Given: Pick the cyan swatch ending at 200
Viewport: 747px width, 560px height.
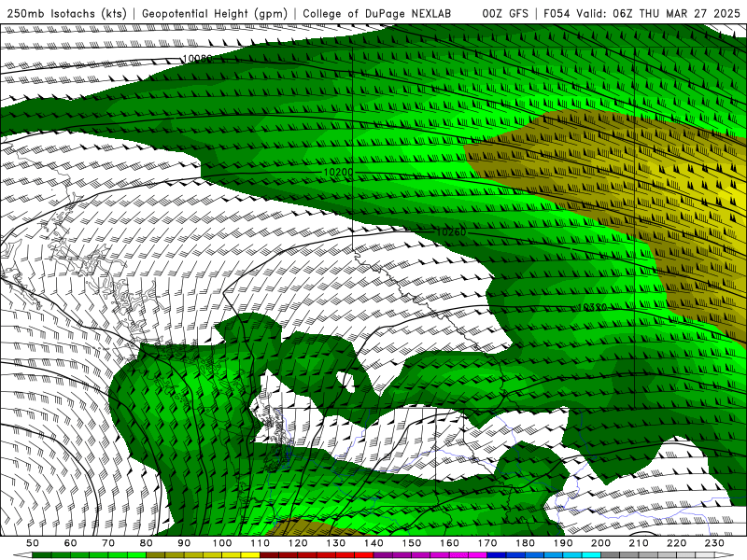Looking at the screenshot, I should point(591,555).
